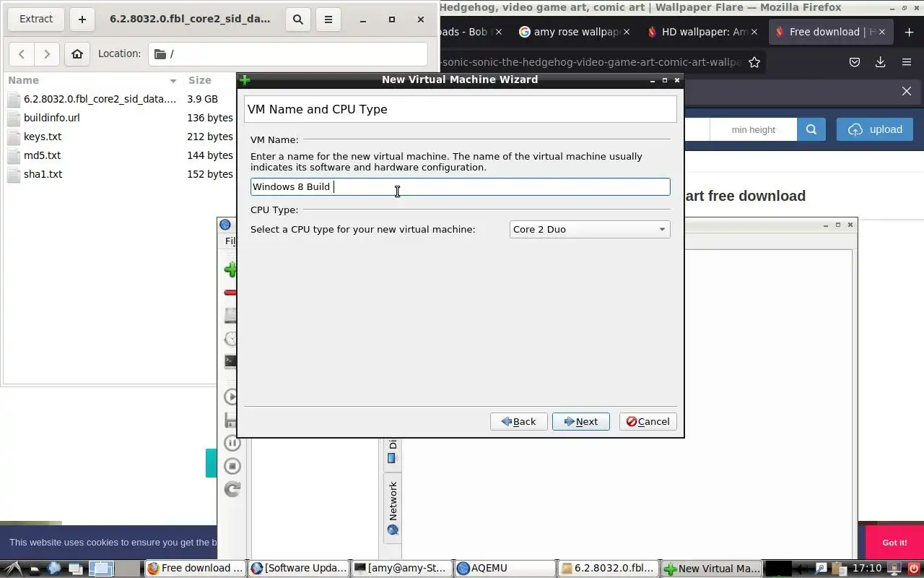This screenshot has width=924, height=578.
Task: Click the Wallpaper Flare search button
Action: tap(811, 129)
